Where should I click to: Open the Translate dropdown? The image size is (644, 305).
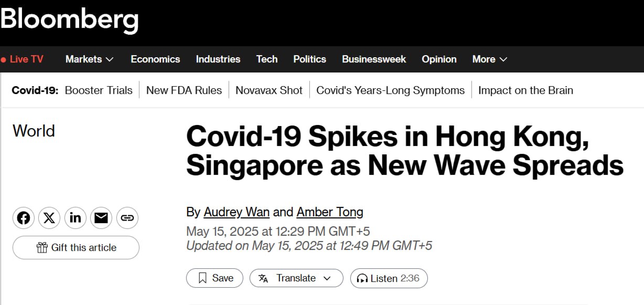click(x=296, y=278)
